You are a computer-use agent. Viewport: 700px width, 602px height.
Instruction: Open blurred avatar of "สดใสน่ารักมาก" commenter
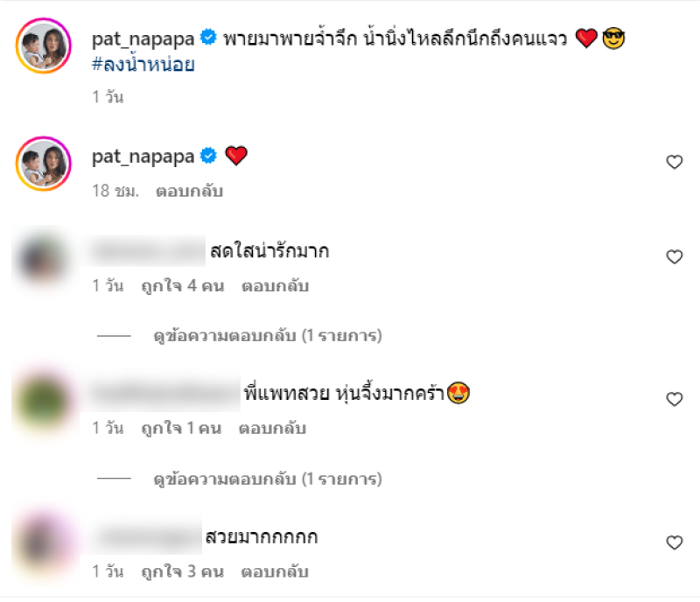point(43,259)
